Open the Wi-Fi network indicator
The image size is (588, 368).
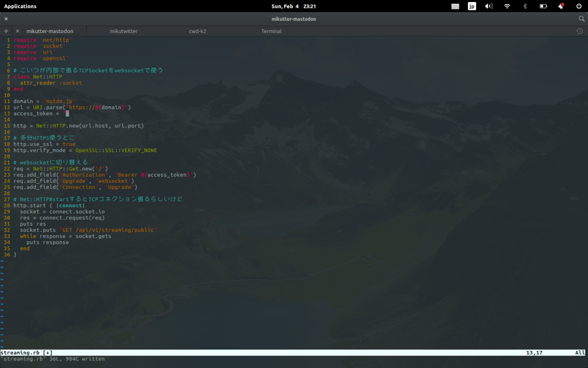pos(507,6)
